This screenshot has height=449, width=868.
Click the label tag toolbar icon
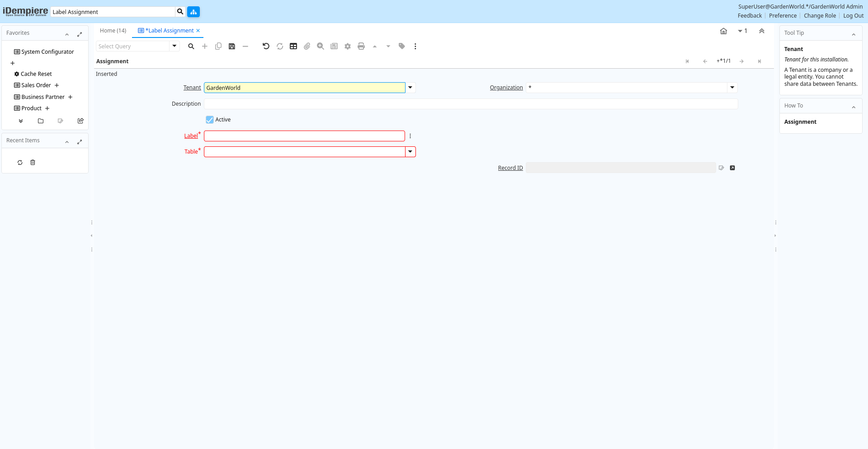click(402, 46)
